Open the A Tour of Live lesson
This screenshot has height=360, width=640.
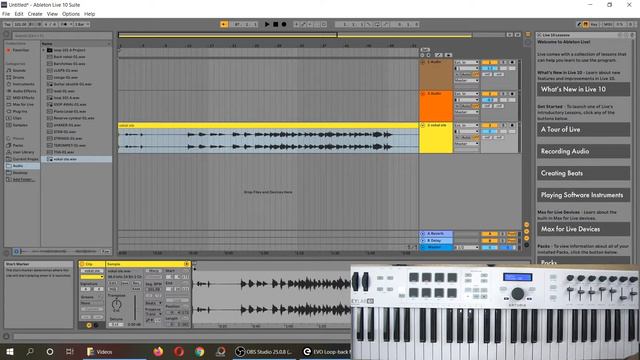coord(583,129)
